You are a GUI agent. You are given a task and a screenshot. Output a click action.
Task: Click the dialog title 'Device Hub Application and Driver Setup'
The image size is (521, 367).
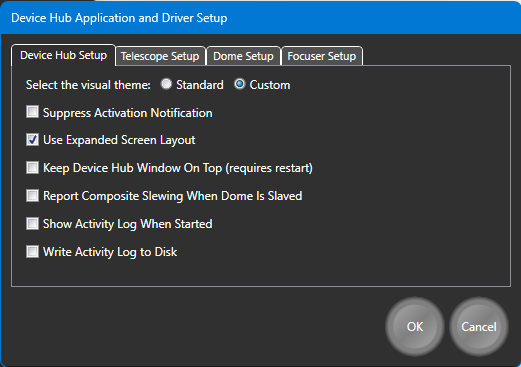(119, 18)
